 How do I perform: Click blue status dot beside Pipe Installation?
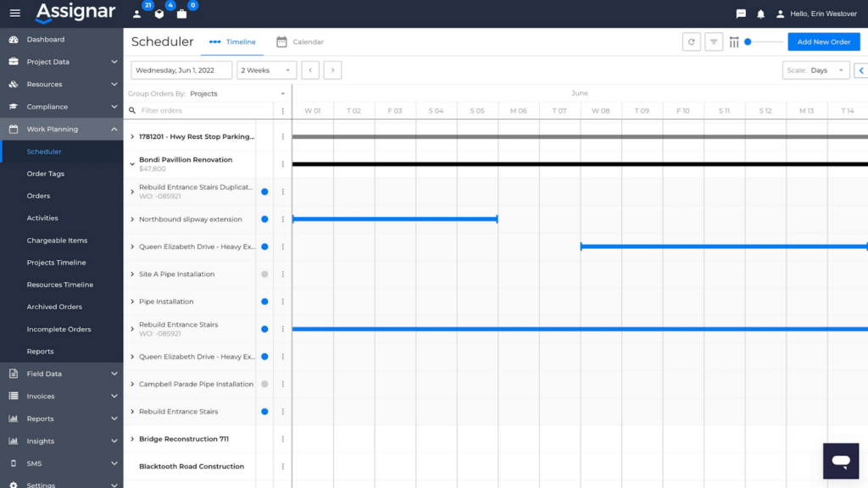pos(264,301)
